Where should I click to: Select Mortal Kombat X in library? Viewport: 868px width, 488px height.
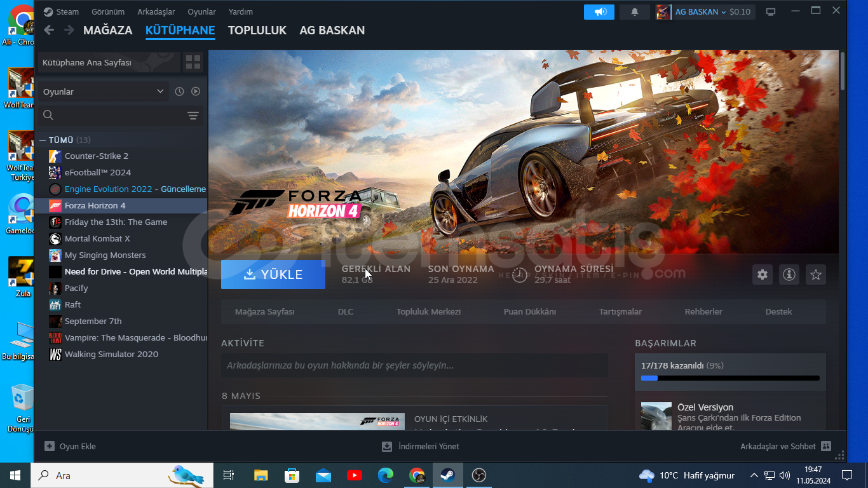[x=97, y=239]
